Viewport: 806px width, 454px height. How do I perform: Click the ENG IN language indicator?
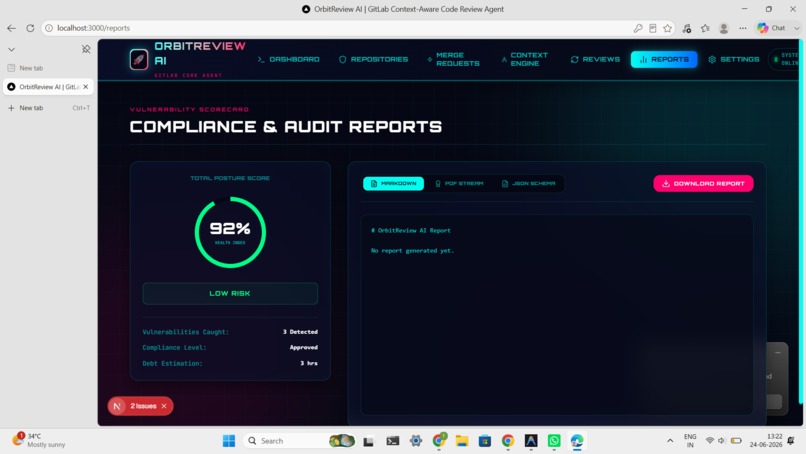(690, 441)
